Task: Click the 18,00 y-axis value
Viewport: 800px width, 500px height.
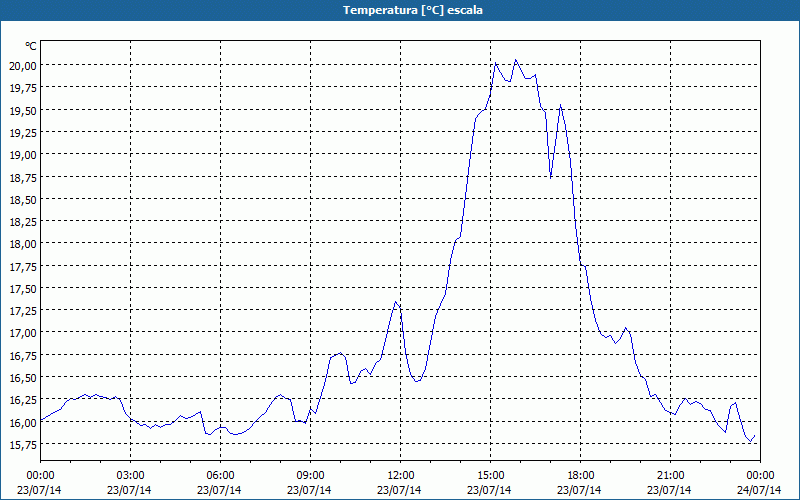Action: point(23,243)
